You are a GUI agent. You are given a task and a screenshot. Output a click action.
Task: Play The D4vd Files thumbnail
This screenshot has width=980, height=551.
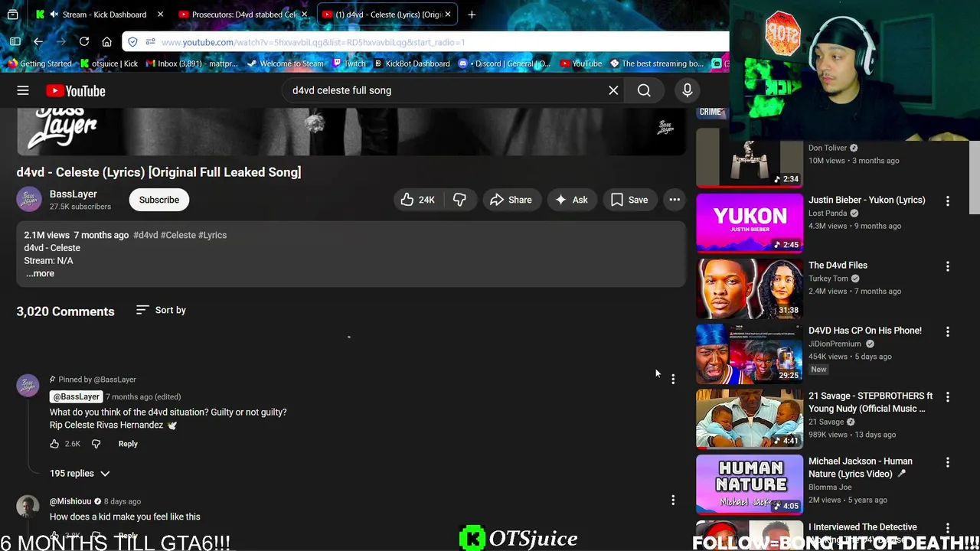coord(750,289)
